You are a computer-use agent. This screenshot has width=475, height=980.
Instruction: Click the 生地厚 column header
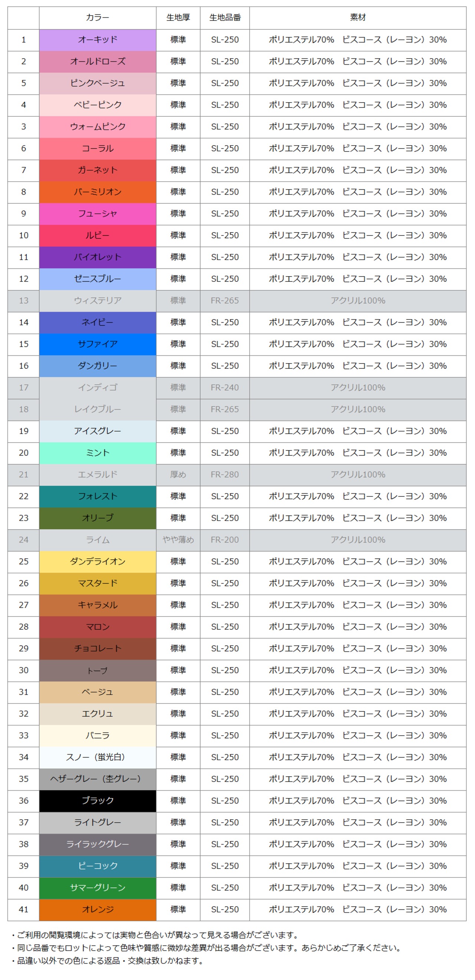178,17
